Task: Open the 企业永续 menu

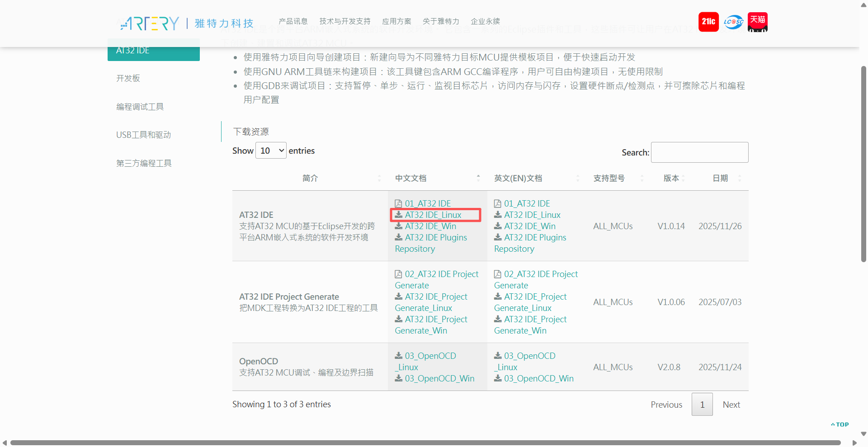Action: point(485,21)
